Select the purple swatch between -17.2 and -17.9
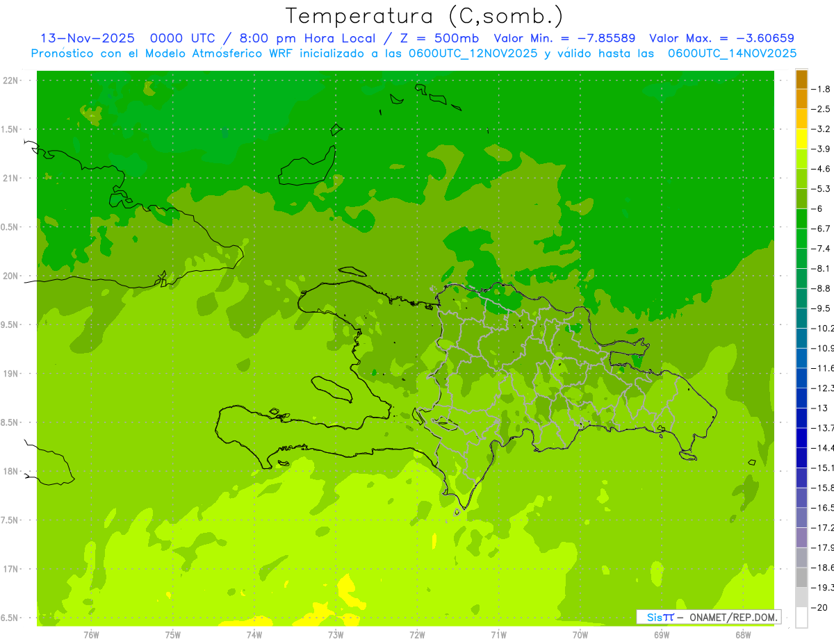The height and width of the screenshot is (644, 834). [x=801, y=538]
